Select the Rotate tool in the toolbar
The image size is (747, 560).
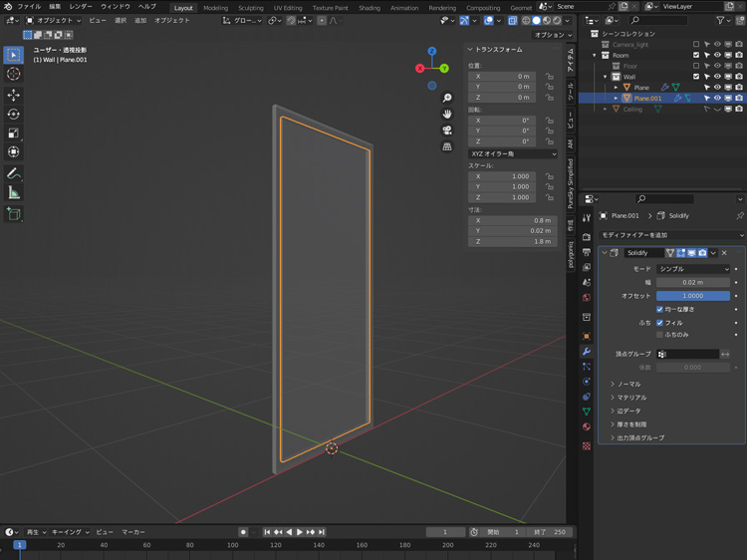click(x=14, y=114)
